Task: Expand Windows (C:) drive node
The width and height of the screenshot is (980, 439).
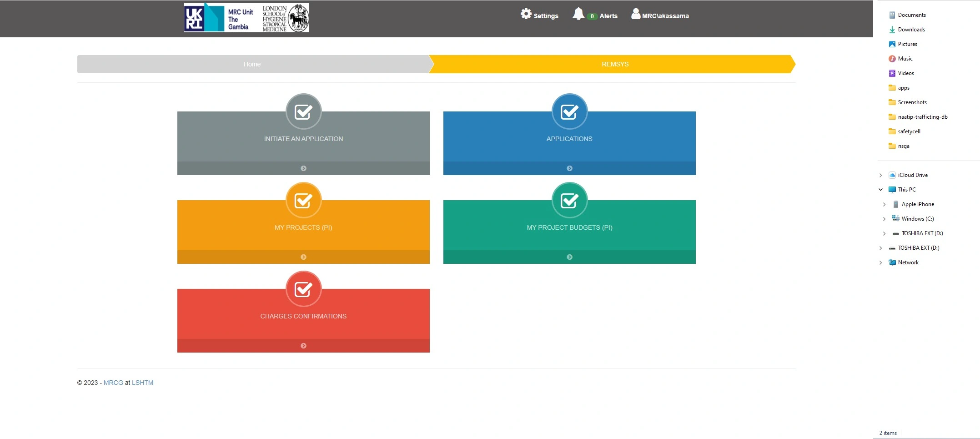Action: 884,219
